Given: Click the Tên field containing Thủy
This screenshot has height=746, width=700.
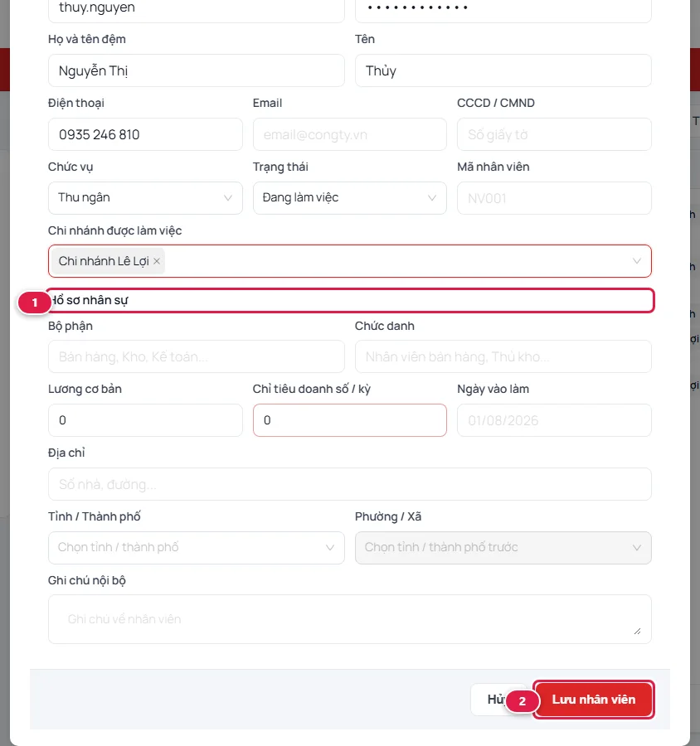Looking at the screenshot, I should (x=503, y=70).
